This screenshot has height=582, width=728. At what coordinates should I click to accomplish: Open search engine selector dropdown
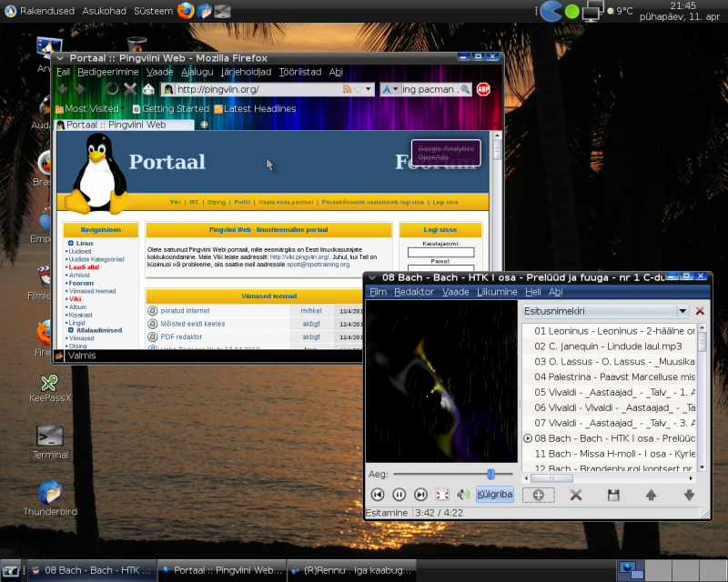(x=390, y=88)
